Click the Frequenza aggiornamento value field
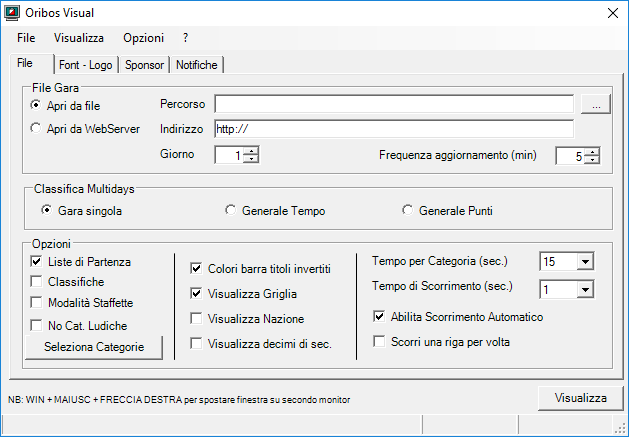Viewport: 629px width, 437px height. [570, 156]
